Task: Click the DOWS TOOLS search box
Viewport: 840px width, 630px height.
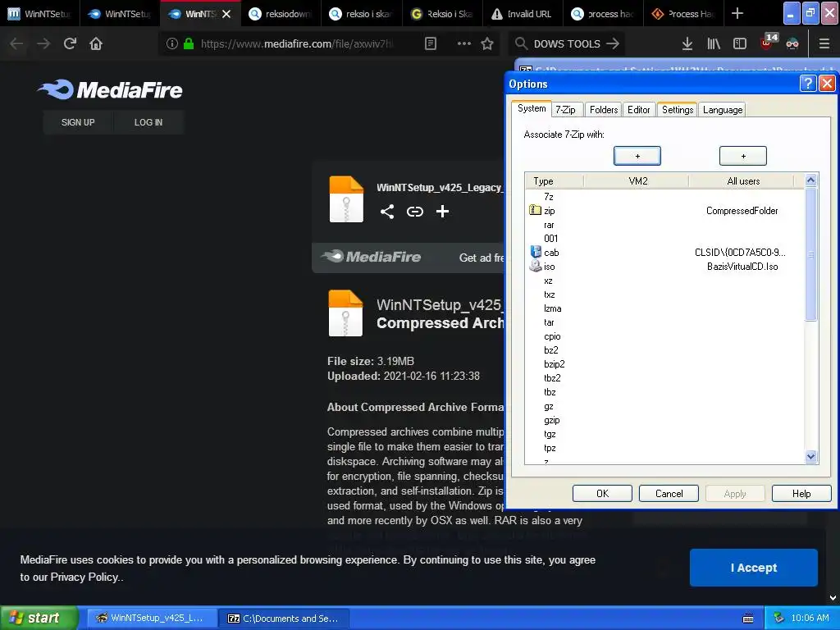Action: coord(567,43)
